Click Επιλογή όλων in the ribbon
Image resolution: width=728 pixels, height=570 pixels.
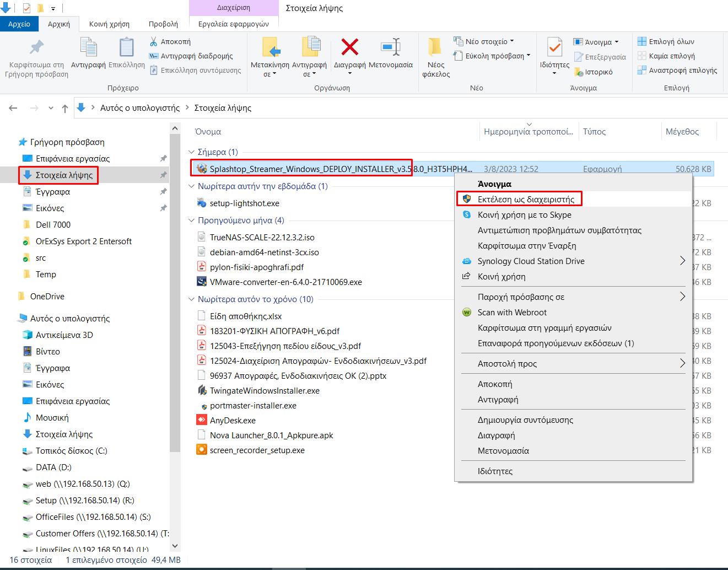pos(666,41)
